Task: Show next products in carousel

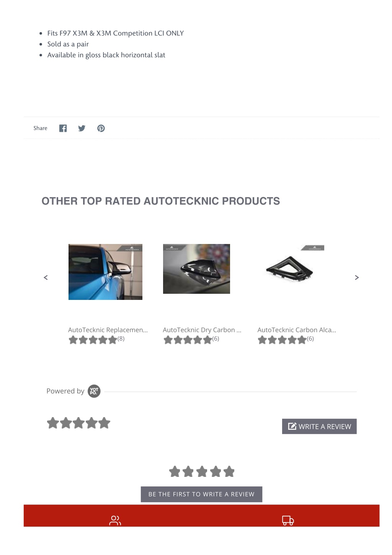Action: click(357, 277)
